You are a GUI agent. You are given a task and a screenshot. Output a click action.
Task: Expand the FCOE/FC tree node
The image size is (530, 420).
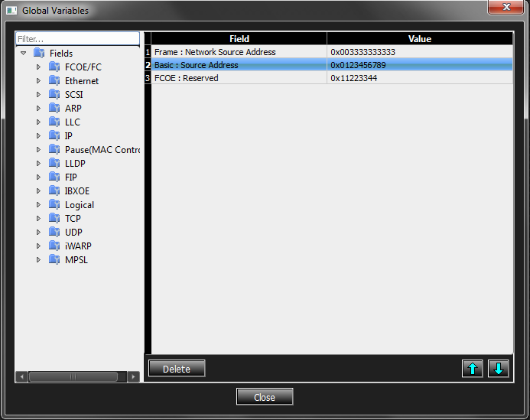coord(38,67)
